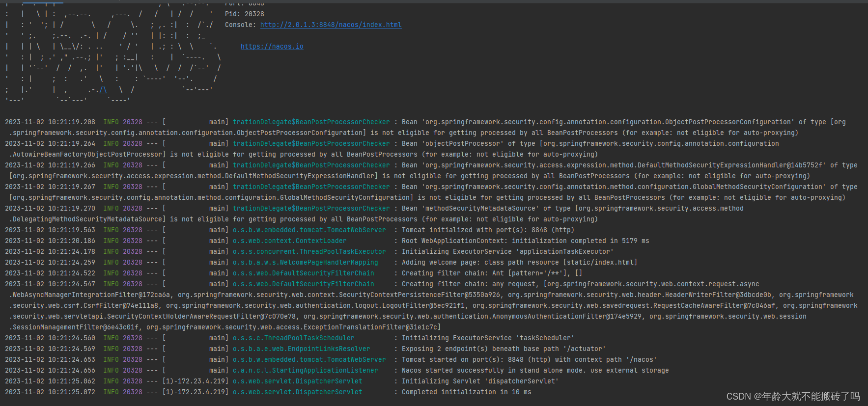This screenshot has width=868, height=406.
Task: Click timestamp '2023-11-02 10:21:20.186'
Action: (50, 241)
